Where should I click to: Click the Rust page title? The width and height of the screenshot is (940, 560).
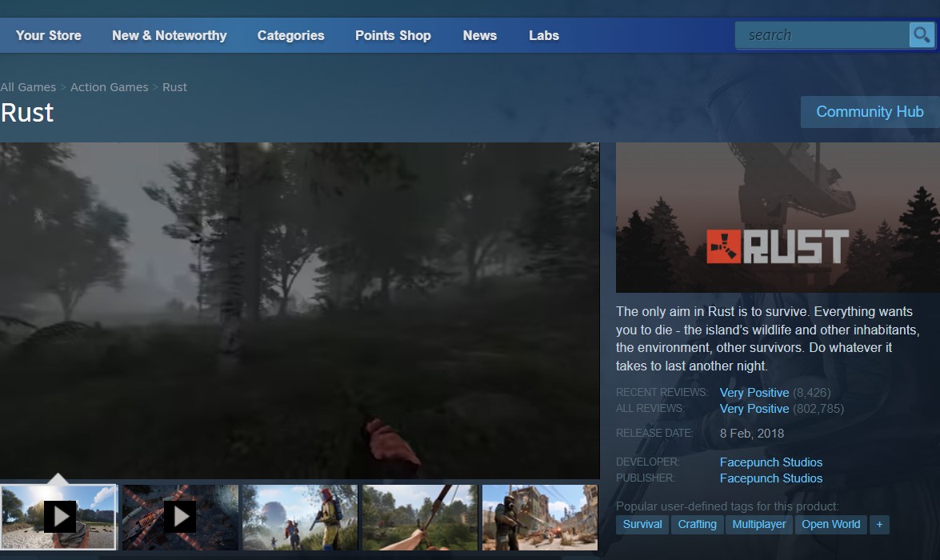pyautogui.click(x=27, y=113)
